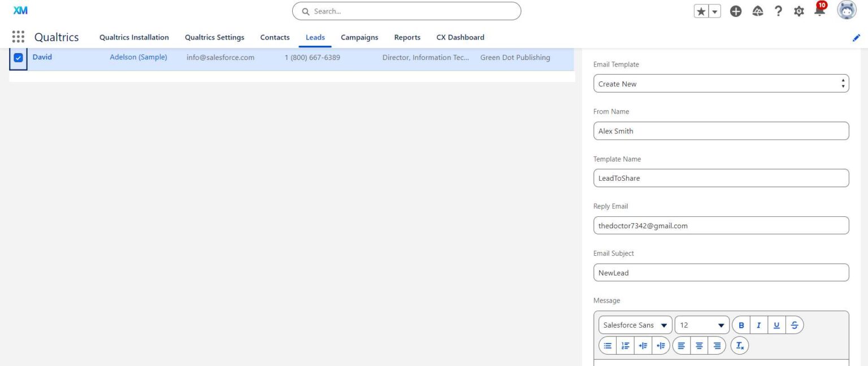Open notifications with the bell icon
The height and width of the screenshot is (366, 868).
819,11
